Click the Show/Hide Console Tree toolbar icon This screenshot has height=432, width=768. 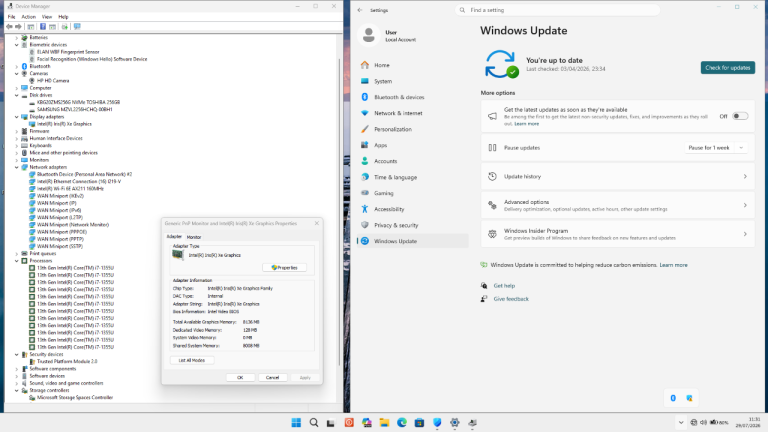click(31, 27)
